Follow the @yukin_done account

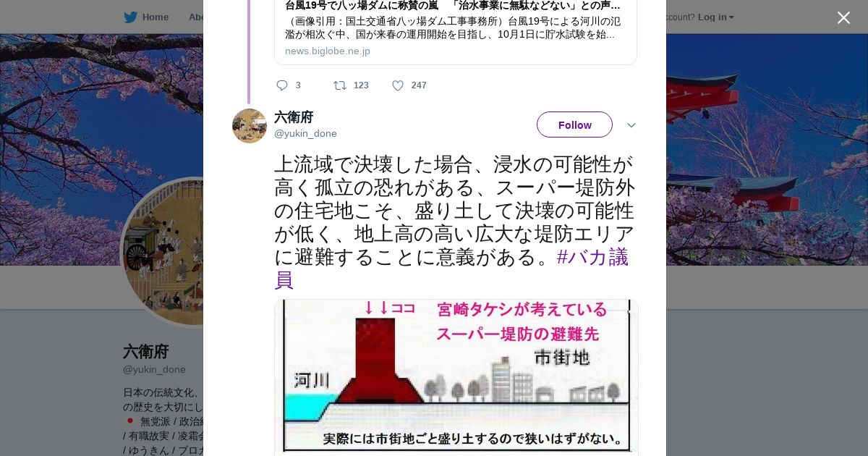[574, 124]
